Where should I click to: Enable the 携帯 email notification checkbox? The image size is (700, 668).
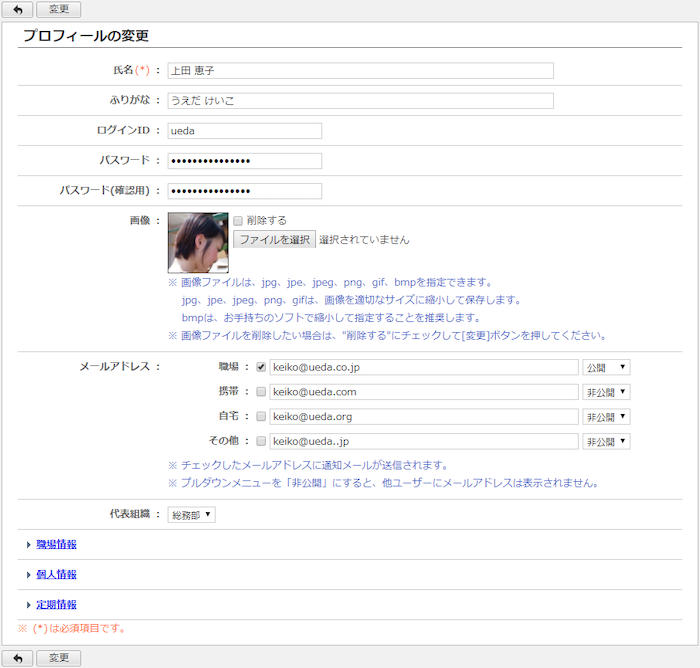click(x=261, y=392)
